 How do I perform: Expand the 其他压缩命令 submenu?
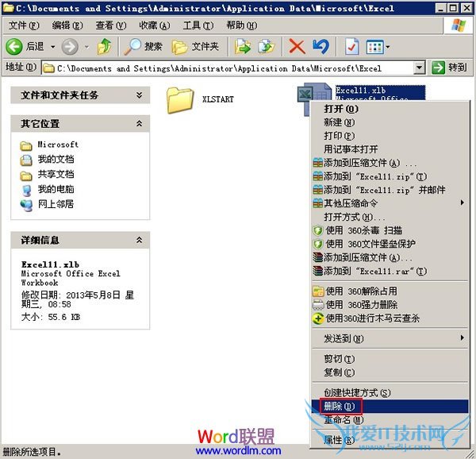coord(390,203)
